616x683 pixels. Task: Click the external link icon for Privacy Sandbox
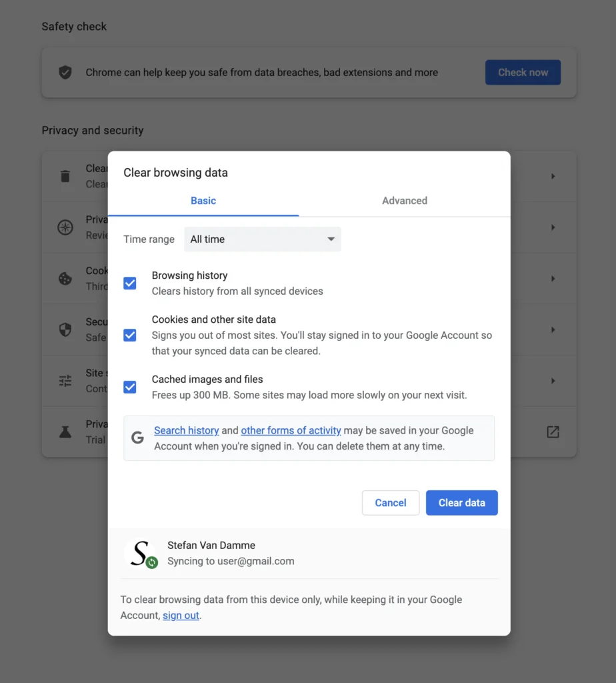[553, 432]
